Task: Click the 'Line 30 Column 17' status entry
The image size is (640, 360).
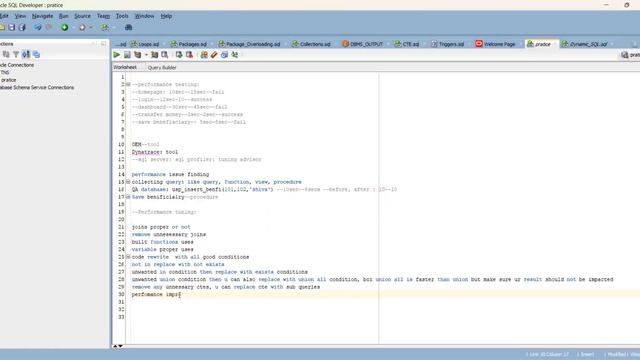Action: tap(549, 354)
